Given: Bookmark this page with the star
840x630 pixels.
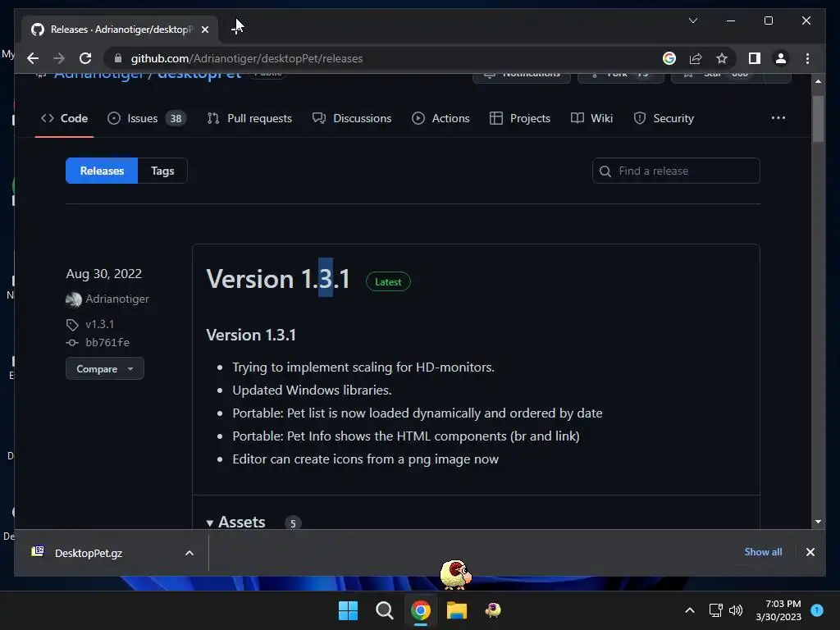Looking at the screenshot, I should point(722,58).
